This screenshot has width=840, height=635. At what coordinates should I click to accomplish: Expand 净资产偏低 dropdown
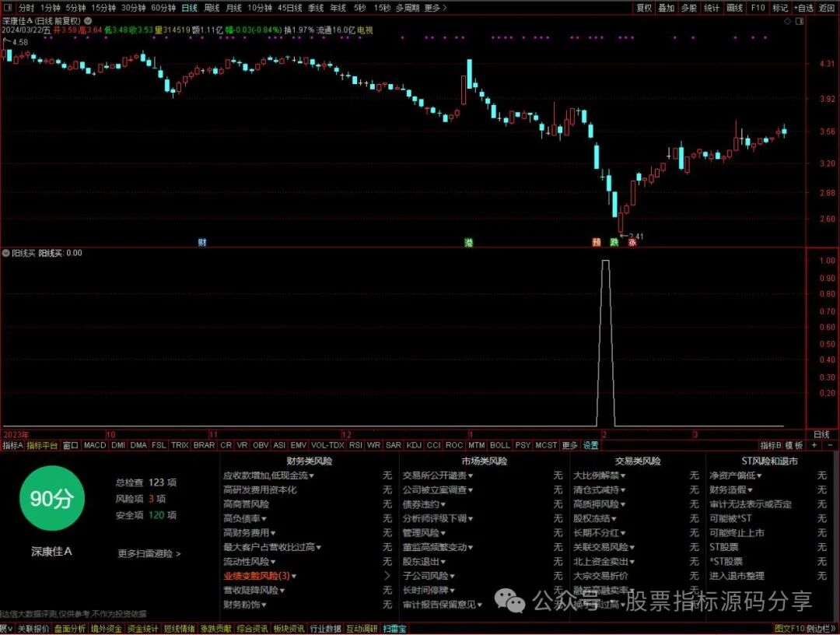click(736, 475)
